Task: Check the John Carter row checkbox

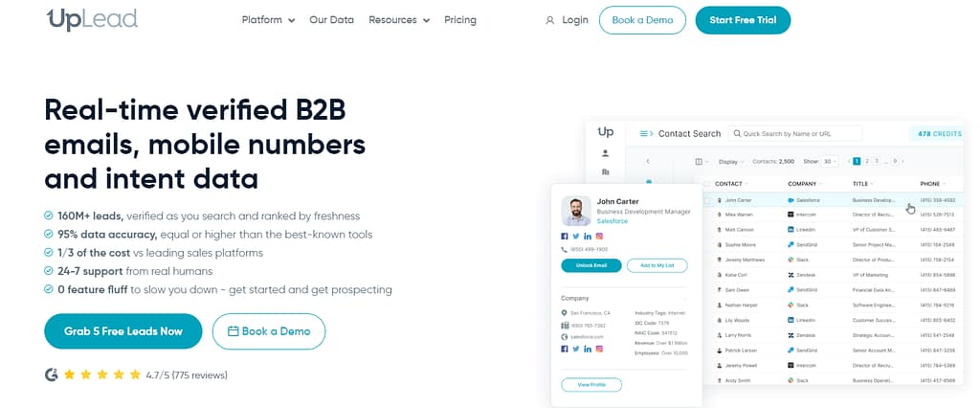Action: 707,200
